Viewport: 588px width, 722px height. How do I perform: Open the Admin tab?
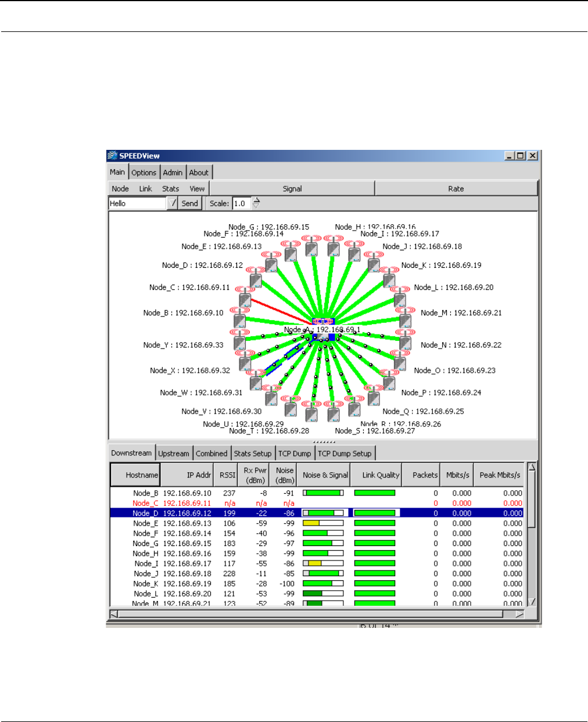coord(173,173)
